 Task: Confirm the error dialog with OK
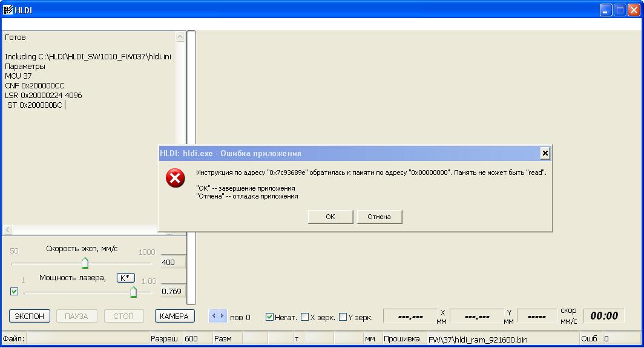point(330,217)
